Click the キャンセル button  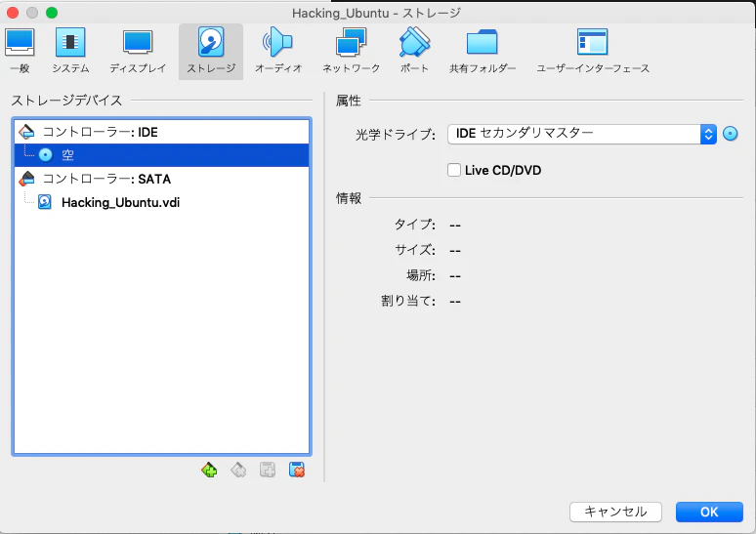point(615,512)
